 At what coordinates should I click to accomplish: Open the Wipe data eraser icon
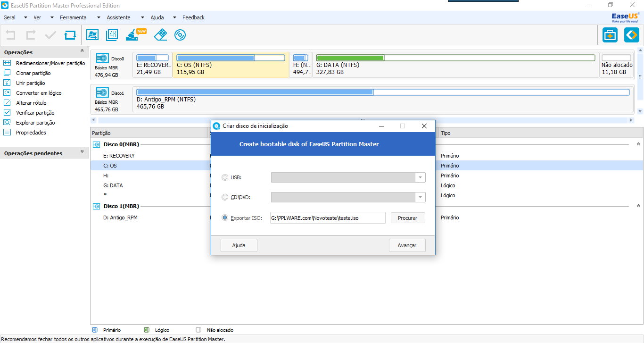coord(160,35)
